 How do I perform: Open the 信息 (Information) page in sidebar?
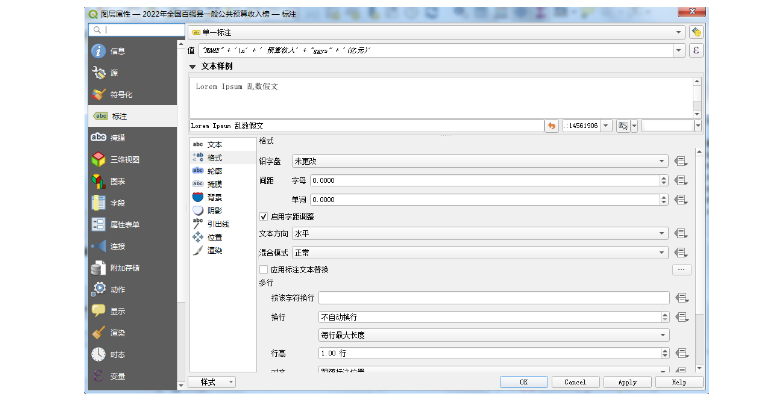point(132,51)
